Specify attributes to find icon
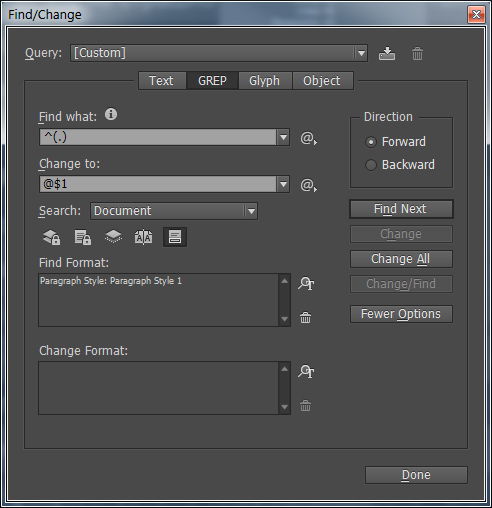 [x=306, y=283]
